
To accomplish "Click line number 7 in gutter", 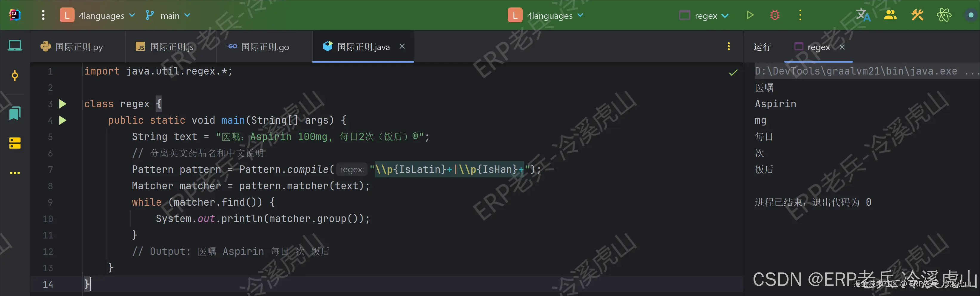I will (50, 170).
